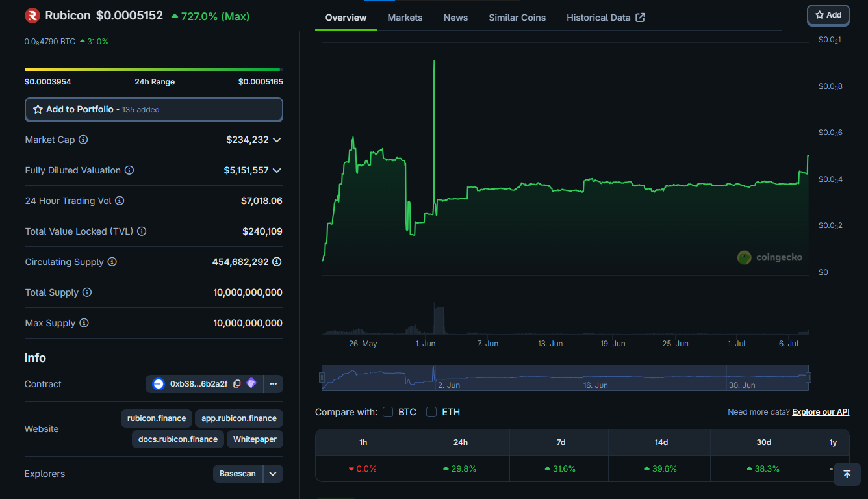Click the Market Cap info icon
Image resolution: width=868 pixels, height=499 pixels.
click(83, 140)
